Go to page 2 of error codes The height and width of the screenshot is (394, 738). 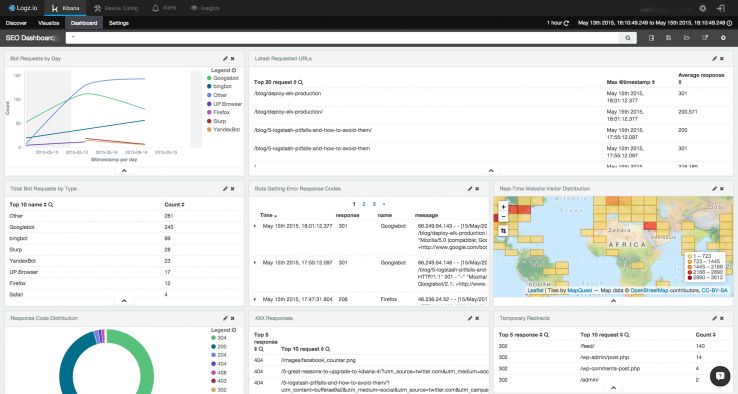tap(364, 204)
